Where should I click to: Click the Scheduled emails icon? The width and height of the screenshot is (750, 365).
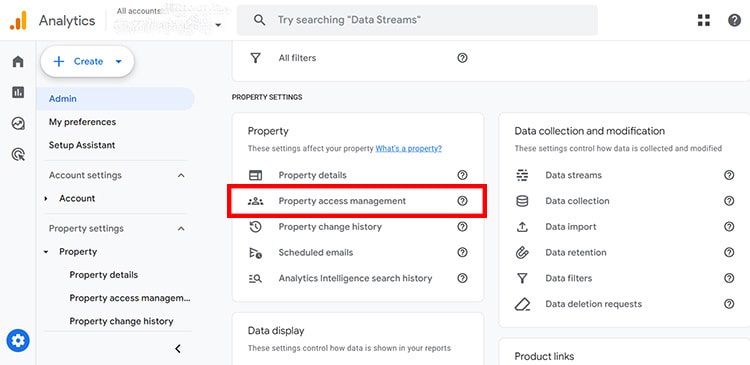255,253
